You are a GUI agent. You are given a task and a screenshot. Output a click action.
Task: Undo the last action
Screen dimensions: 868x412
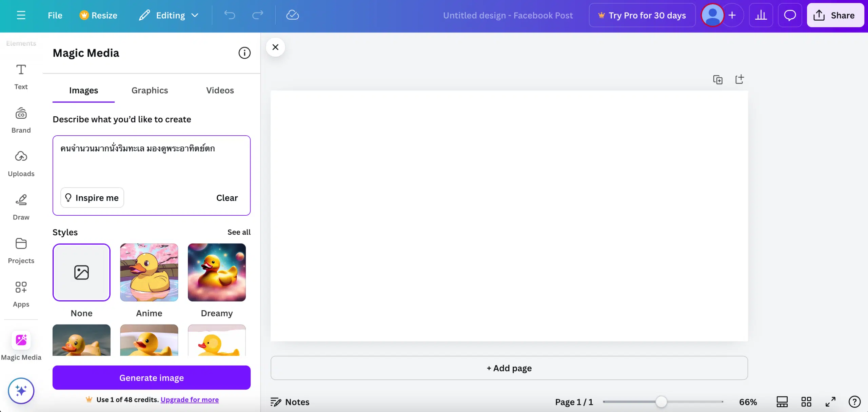click(230, 15)
